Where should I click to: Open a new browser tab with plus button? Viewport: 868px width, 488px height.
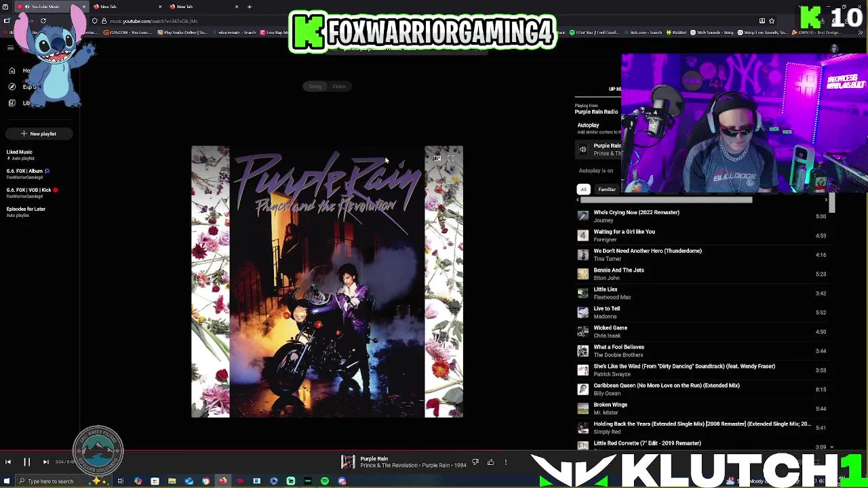click(x=250, y=7)
